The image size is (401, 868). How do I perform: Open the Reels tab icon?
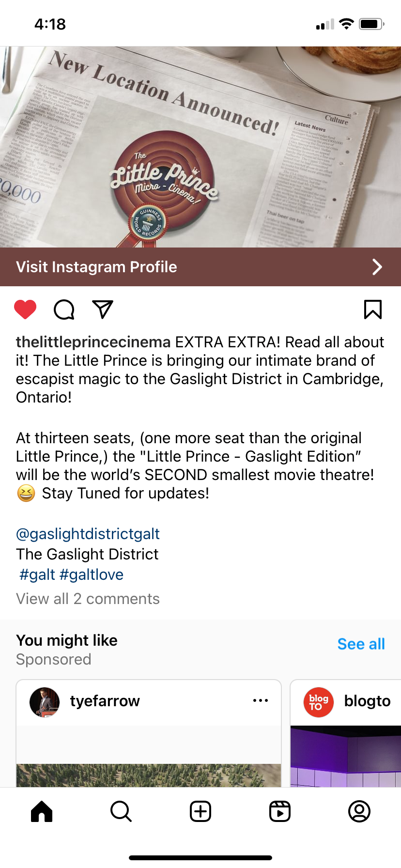pyautogui.click(x=280, y=811)
